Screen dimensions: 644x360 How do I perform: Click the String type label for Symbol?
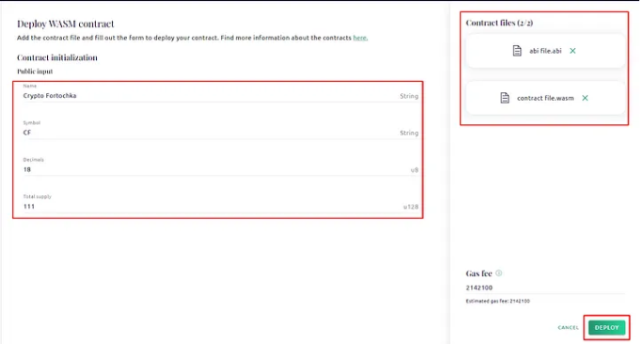coord(409,133)
